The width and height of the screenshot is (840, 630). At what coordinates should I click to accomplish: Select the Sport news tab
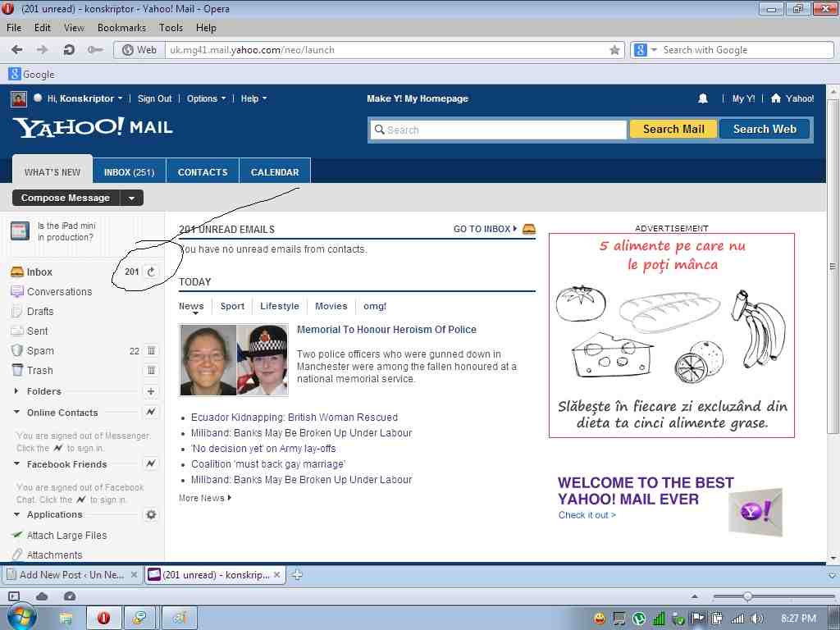tap(232, 306)
